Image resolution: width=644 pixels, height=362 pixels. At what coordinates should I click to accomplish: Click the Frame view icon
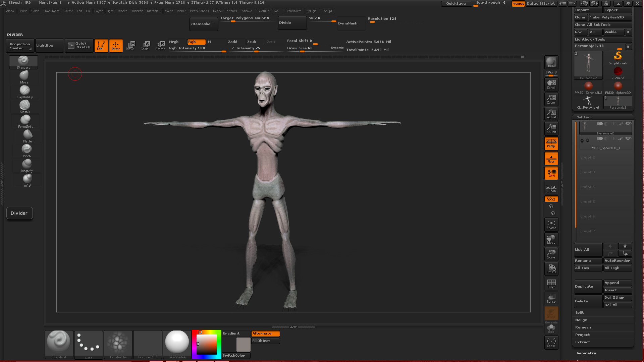click(551, 225)
